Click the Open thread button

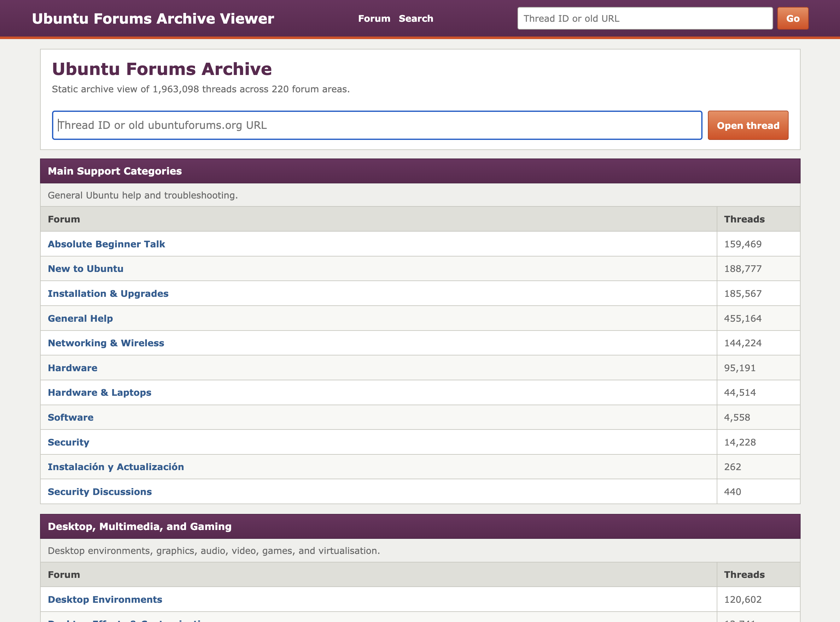click(748, 125)
